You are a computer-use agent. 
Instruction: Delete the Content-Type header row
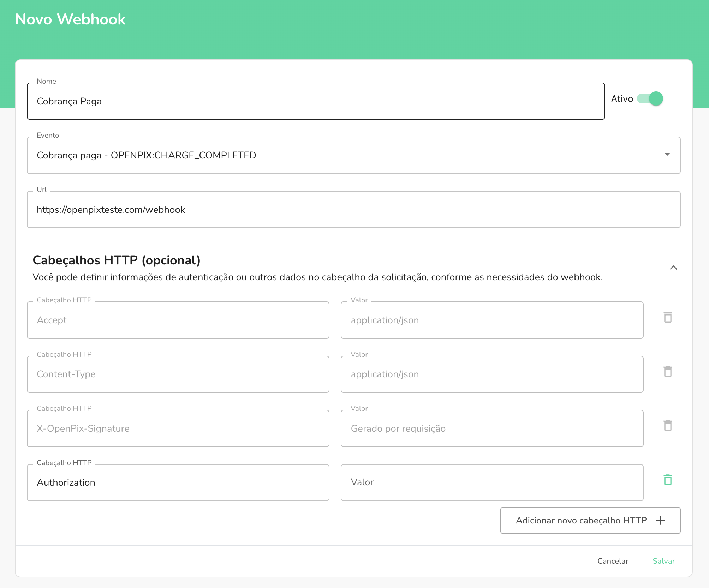coord(668,372)
